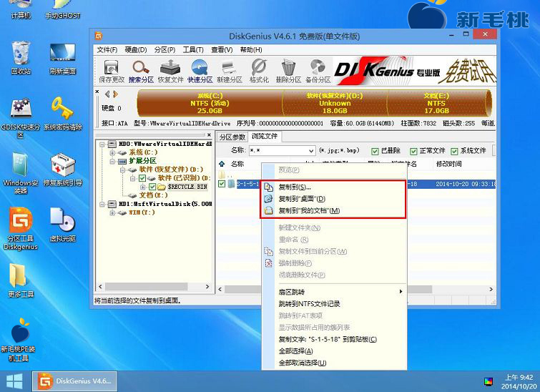Screen dimensions: 540x392
Task: Open the 工具(T) menu
Action: click(193, 50)
